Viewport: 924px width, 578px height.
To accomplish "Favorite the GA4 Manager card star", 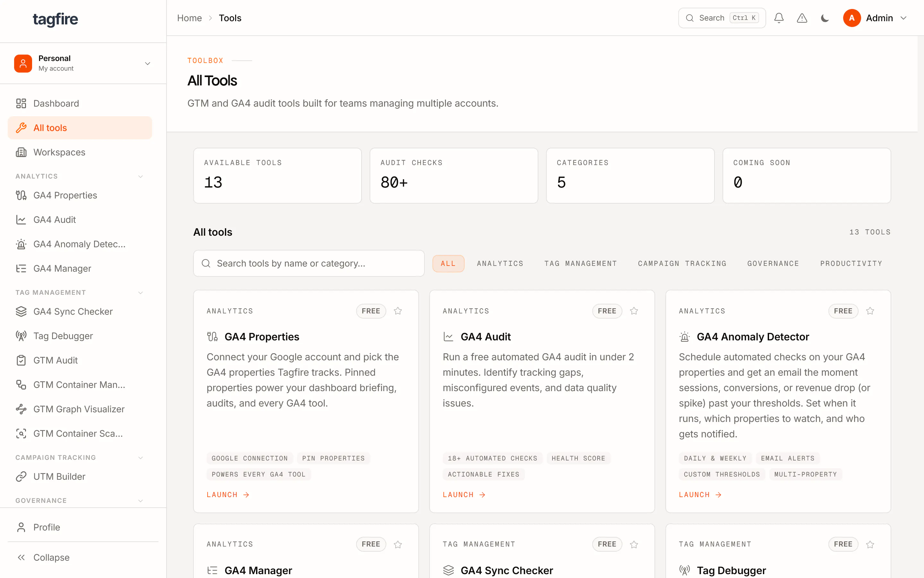I will pyautogui.click(x=398, y=544).
